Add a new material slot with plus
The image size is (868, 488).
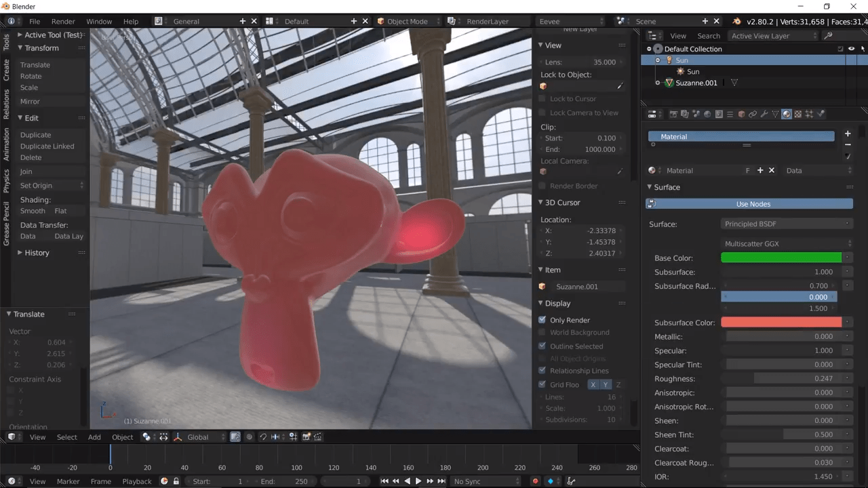[x=848, y=134]
